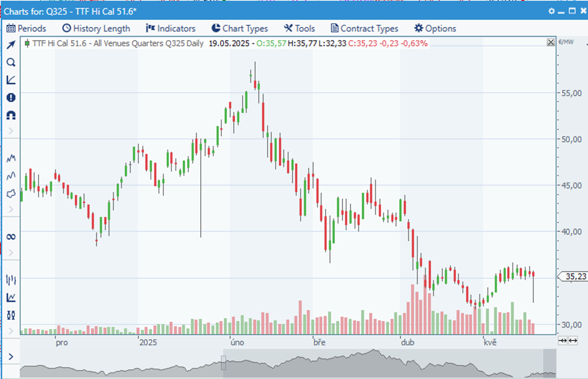588x379 pixels.
Task: Open the Options menu
Action: pyautogui.click(x=435, y=28)
